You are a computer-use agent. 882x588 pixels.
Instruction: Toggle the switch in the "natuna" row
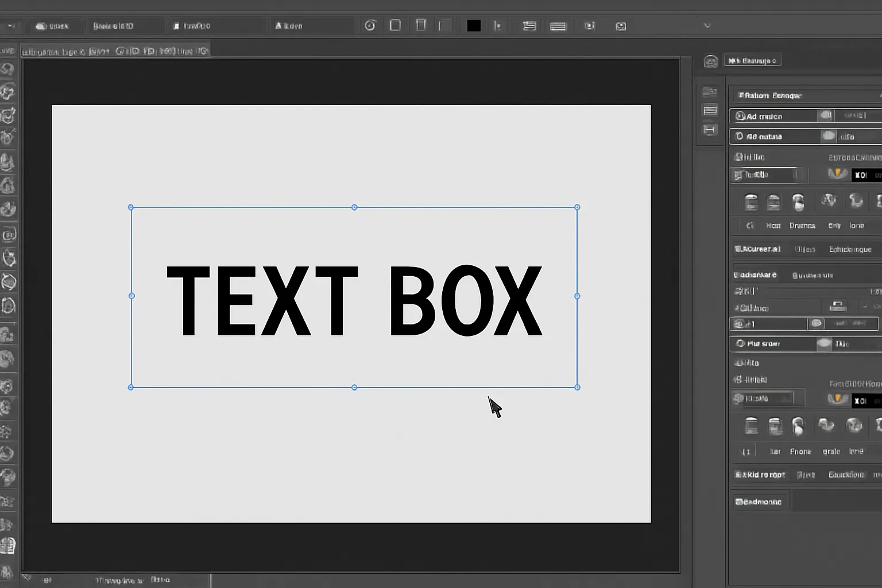829,136
